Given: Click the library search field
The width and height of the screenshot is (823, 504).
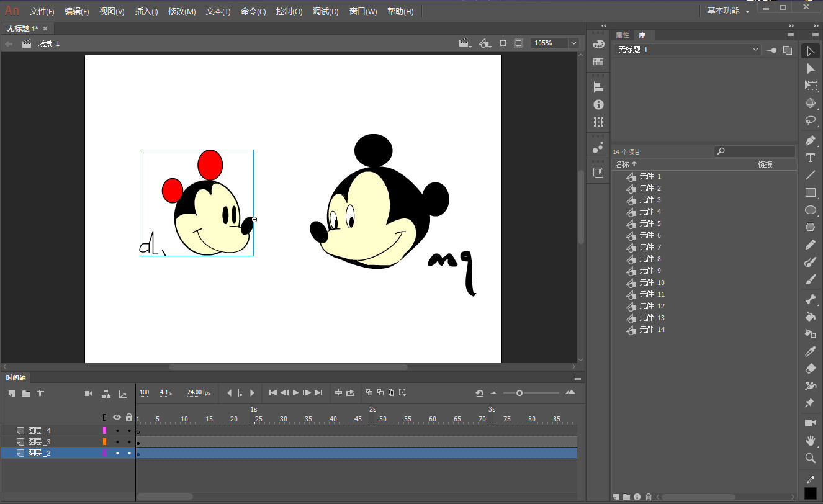Looking at the screenshot, I should [x=755, y=151].
